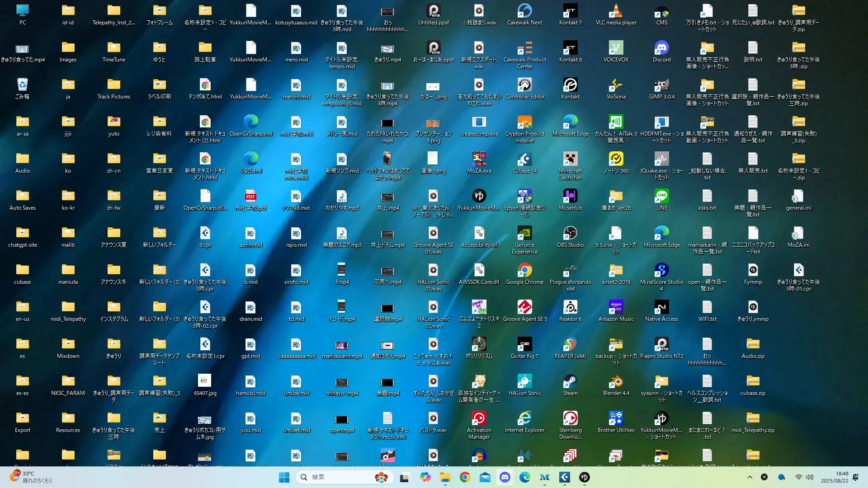
Task: Expand hidden system tray icons chevron
Action: (x=750, y=477)
